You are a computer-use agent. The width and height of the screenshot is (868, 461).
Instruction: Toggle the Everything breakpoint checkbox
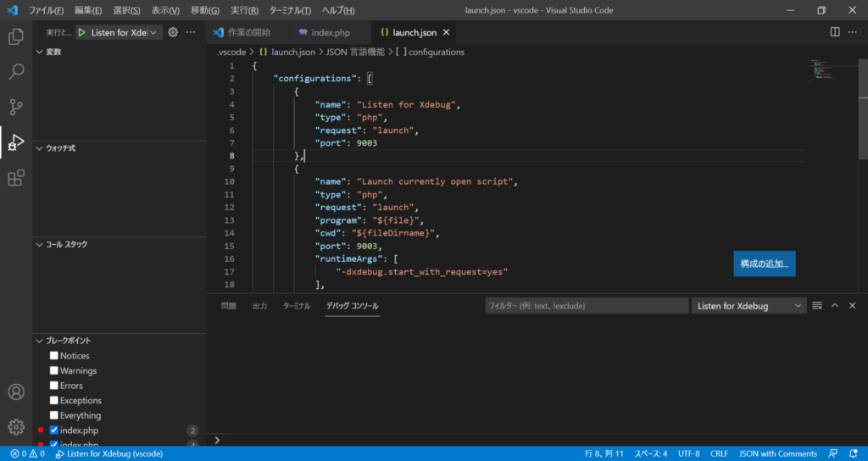tap(53, 415)
